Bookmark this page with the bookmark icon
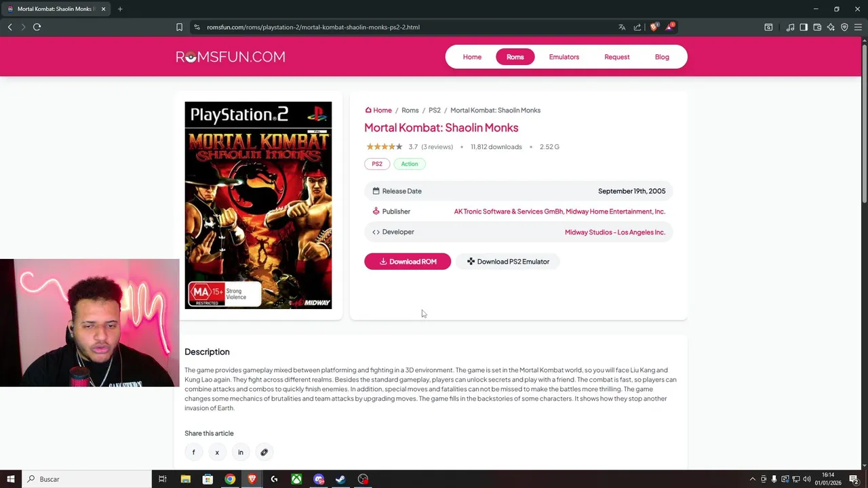Screen dimensions: 868x488 (x=179, y=27)
